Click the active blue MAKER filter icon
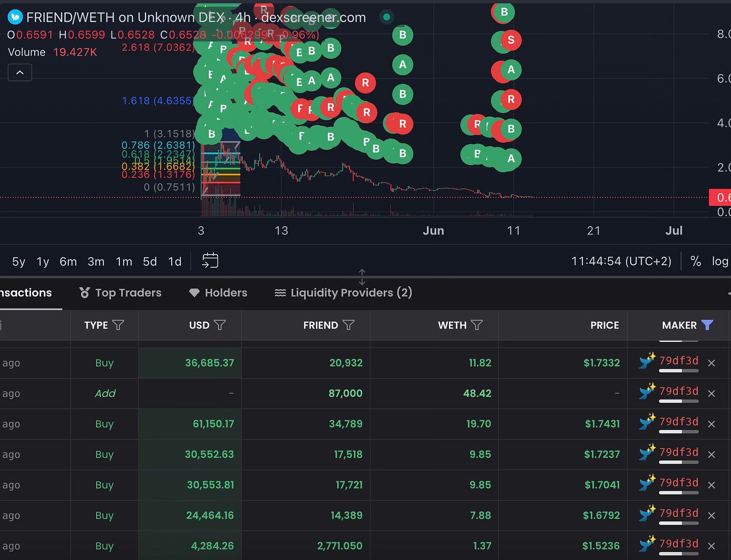 pos(707,325)
